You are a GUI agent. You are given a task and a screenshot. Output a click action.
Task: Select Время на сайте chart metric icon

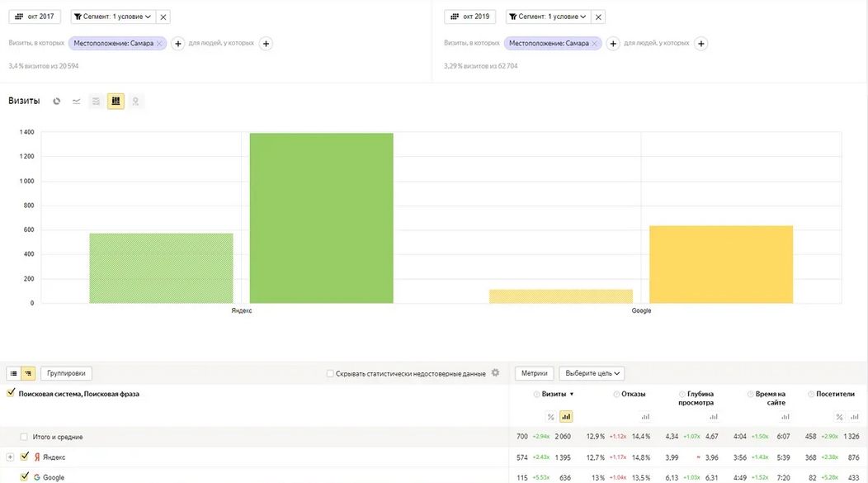[785, 416]
